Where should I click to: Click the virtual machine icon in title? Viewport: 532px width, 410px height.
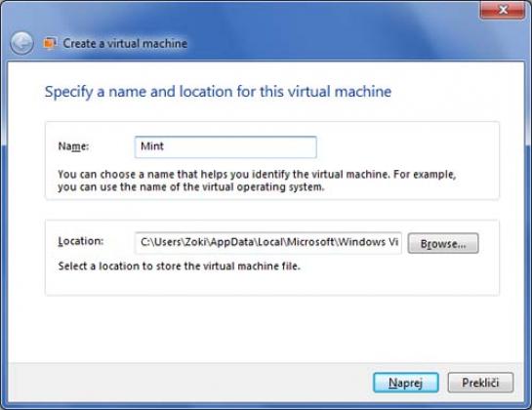pyautogui.click(x=50, y=44)
